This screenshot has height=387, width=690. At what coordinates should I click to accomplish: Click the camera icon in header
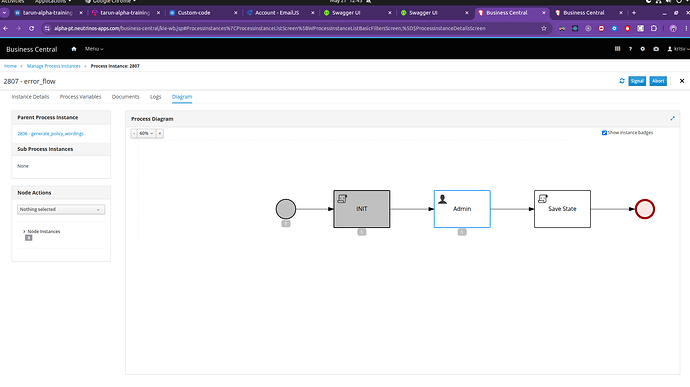coord(656,49)
